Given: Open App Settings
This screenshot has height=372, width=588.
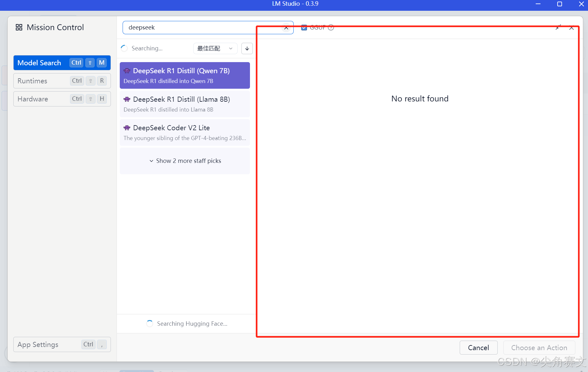Looking at the screenshot, I should [x=62, y=344].
